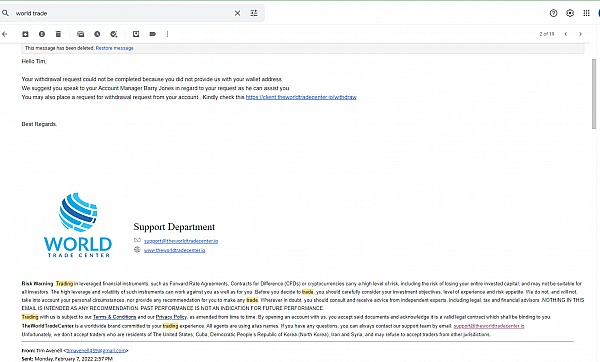Apply a label to this message
This screenshot has width=600, height=362.
[153, 34]
